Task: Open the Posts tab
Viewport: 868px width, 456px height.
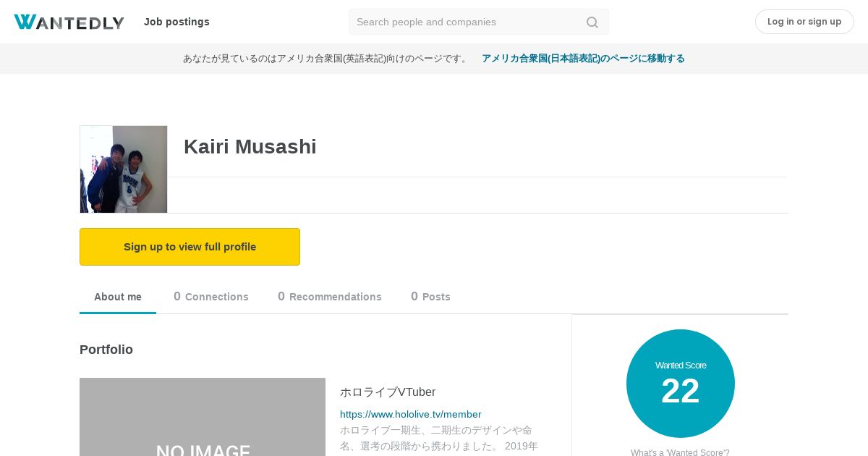Action: click(430, 297)
